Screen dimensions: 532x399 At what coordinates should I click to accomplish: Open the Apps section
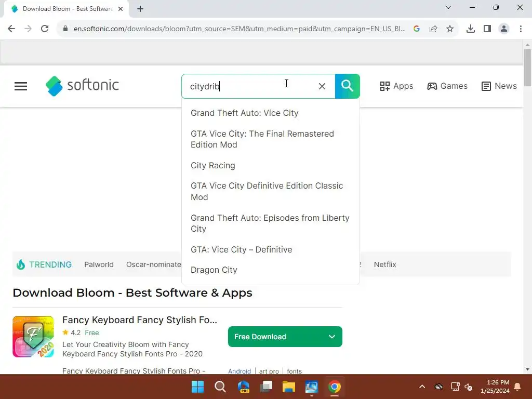(x=396, y=86)
